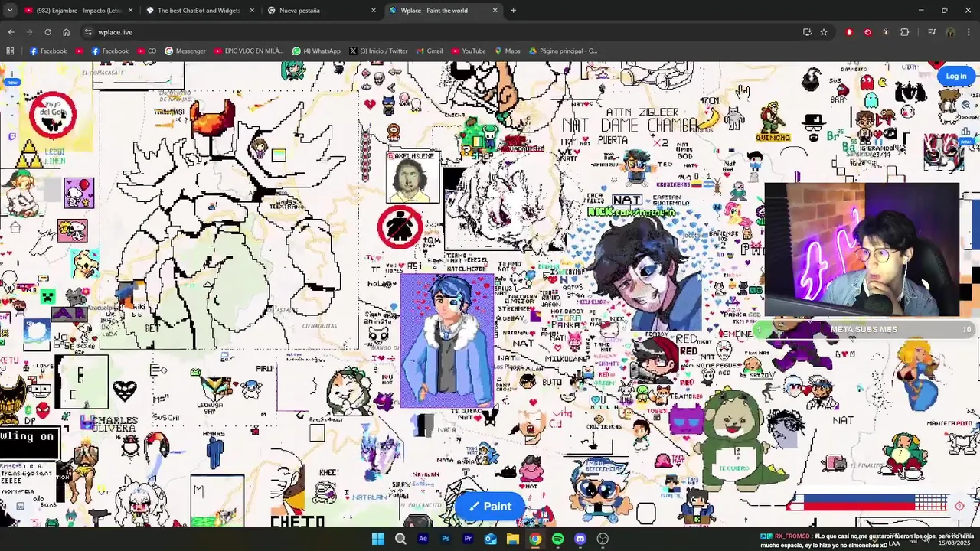Open the Inicio / Twitter bookmark
The width and height of the screenshot is (980, 551).
click(x=378, y=51)
